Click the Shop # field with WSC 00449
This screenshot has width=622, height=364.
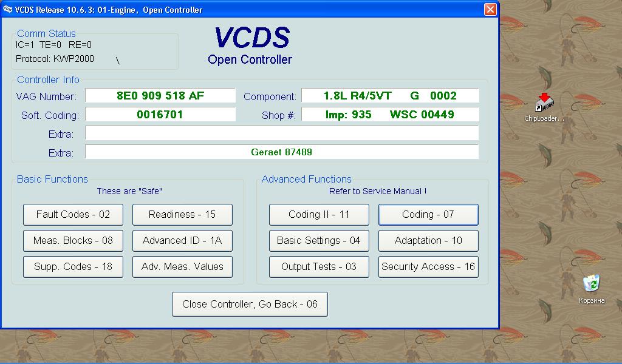click(390, 115)
